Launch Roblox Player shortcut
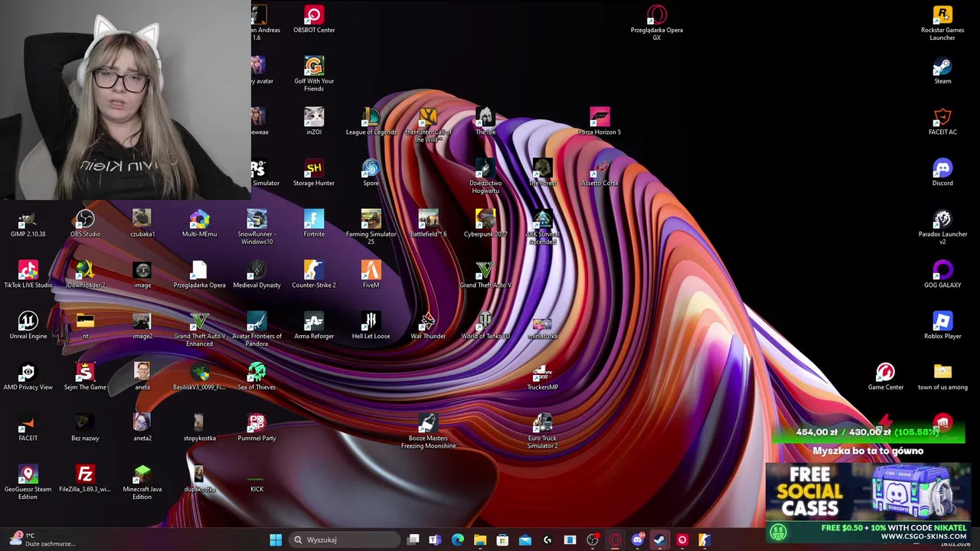The height and width of the screenshot is (551, 980). (942, 327)
